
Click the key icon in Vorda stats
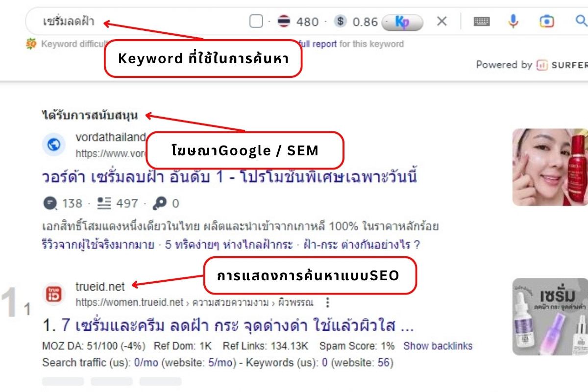[159, 203]
